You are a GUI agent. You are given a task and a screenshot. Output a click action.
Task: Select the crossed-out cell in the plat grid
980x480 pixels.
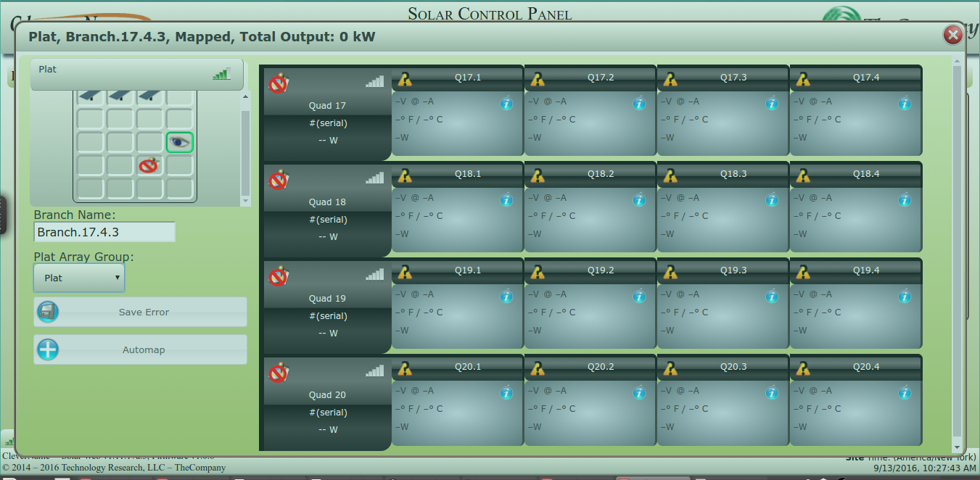point(149,165)
